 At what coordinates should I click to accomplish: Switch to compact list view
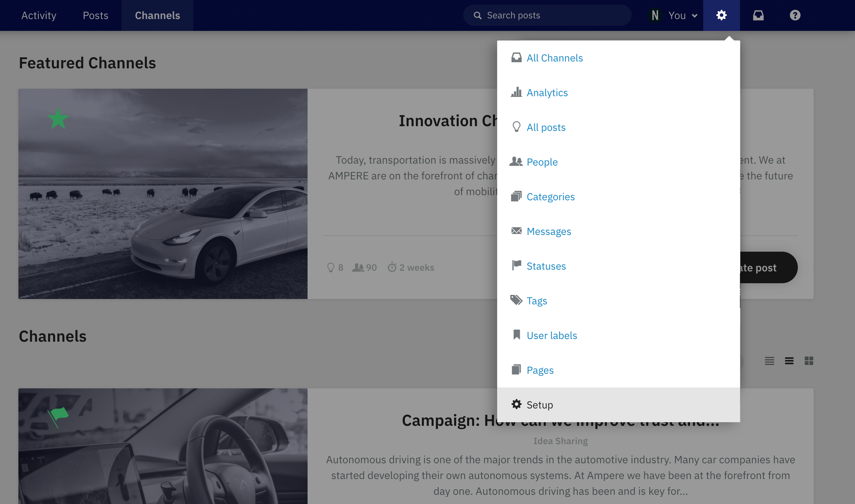coord(770,361)
